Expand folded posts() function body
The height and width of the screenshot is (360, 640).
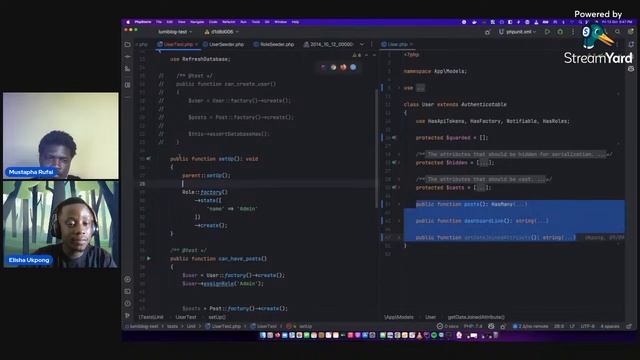tap(520, 204)
